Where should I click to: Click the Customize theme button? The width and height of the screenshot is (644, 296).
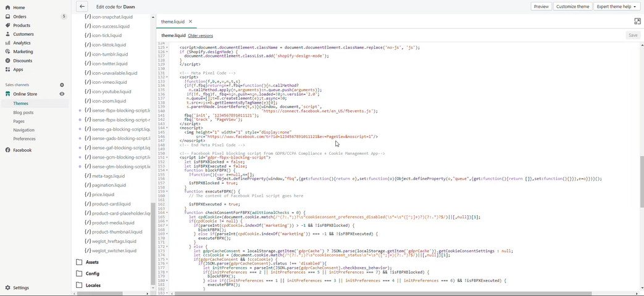(572, 6)
